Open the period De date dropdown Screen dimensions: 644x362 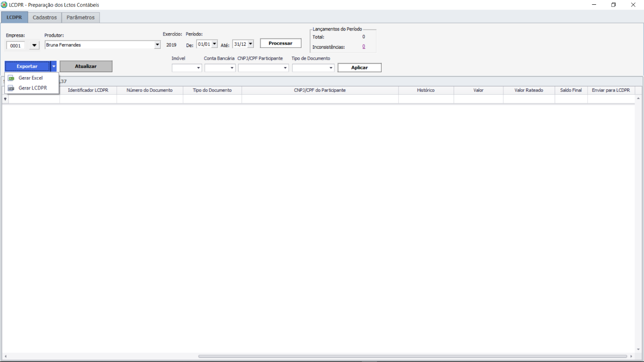click(x=214, y=44)
